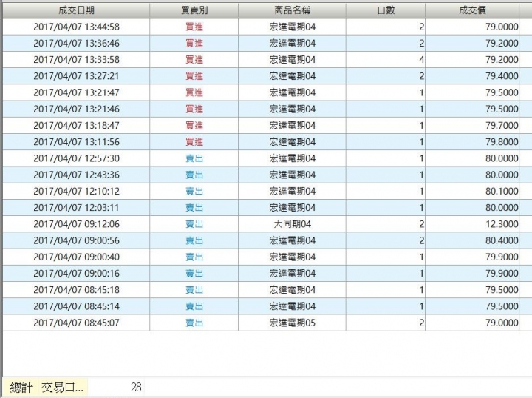
Task: Click 宏達電期04 in the 13:27:21 row
Action: 292,76
